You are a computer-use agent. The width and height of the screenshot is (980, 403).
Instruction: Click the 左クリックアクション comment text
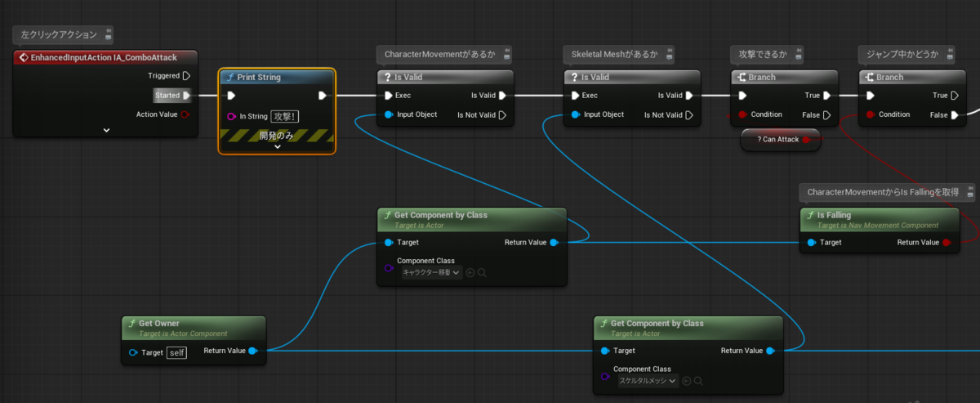59,34
